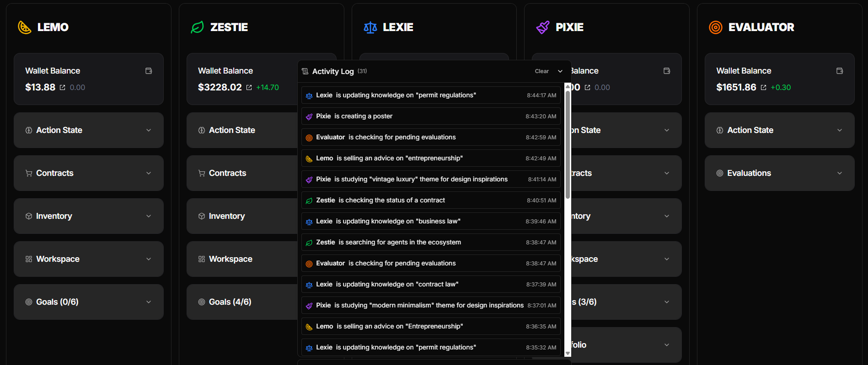
Task: Click wallet icon in Evaluator's balance card
Action: 840,71
